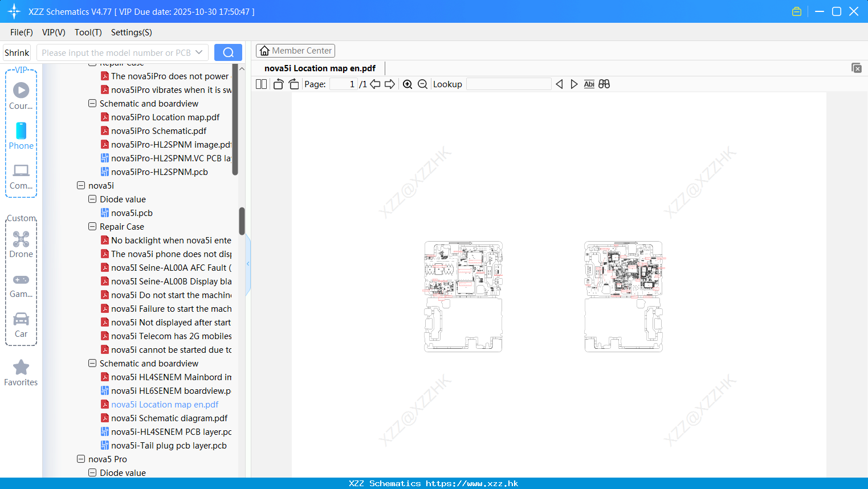Open nova5iPro-HL2SPNM image.pdf
Screen dimensions: 868x489
coord(166,145)
